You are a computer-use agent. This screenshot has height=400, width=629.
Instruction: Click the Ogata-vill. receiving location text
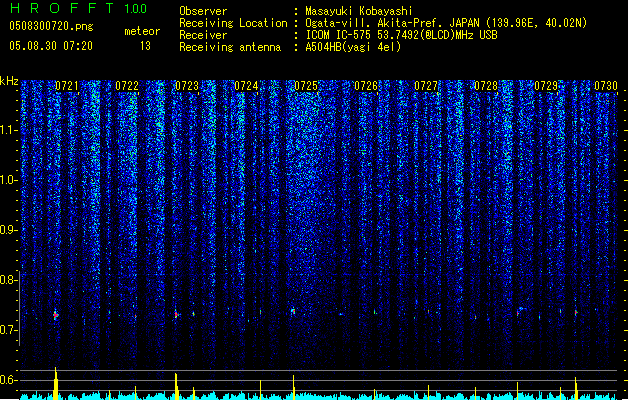point(446,23)
